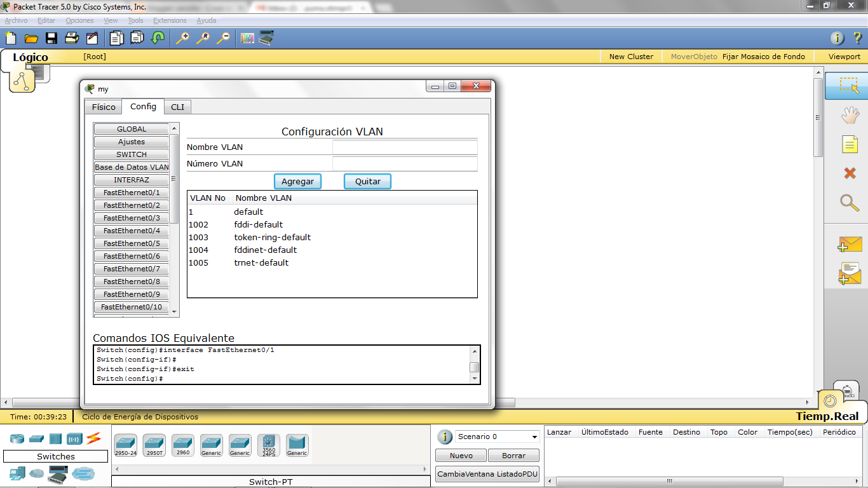
Task: Pick the 2960 switch device
Action: (182, 445)
